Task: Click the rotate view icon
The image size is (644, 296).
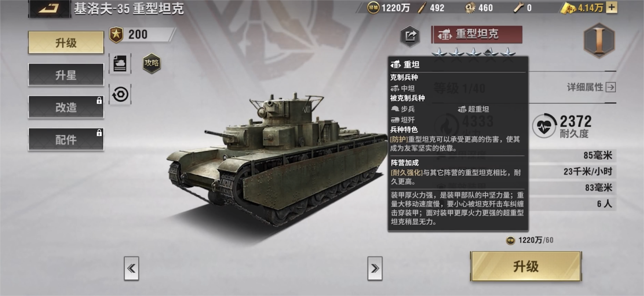Action: 120,94
